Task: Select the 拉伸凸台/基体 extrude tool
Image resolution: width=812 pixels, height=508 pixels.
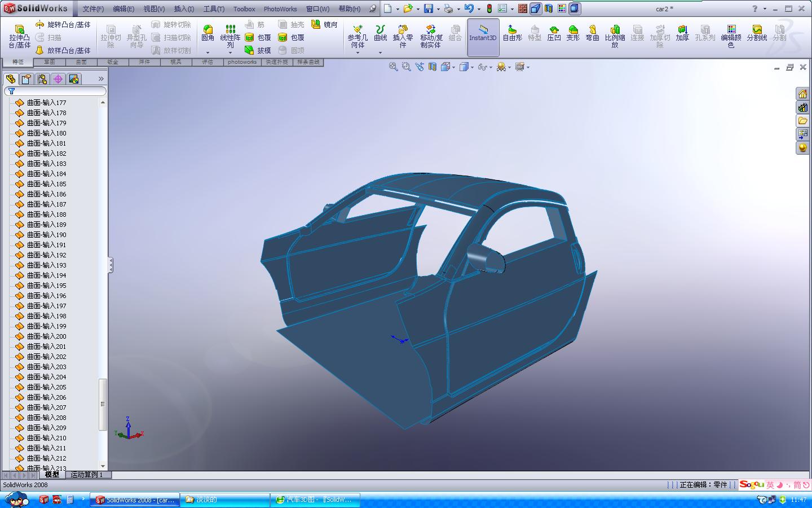Action: (x=19, y=36)
